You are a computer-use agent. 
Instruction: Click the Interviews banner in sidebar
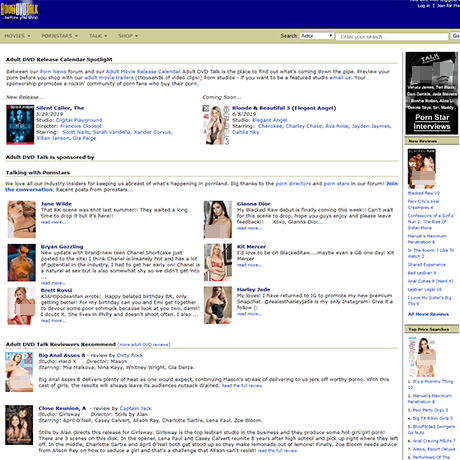pyautogui.click(x=432, y=93)
